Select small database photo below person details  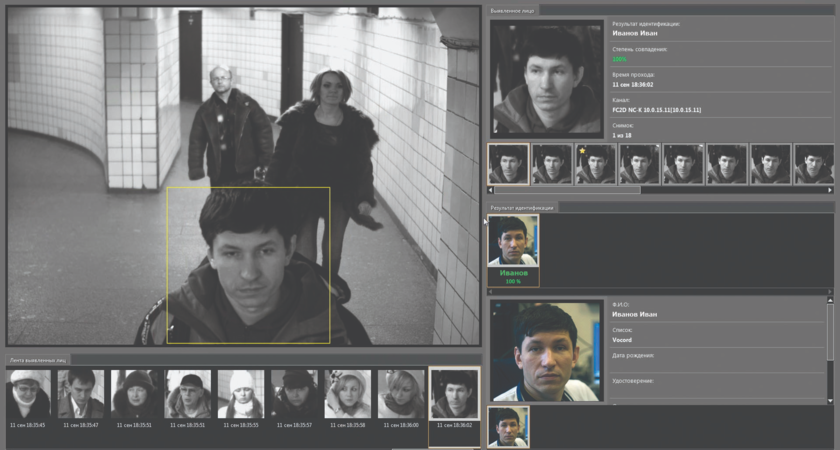click(x=508, y=426)
